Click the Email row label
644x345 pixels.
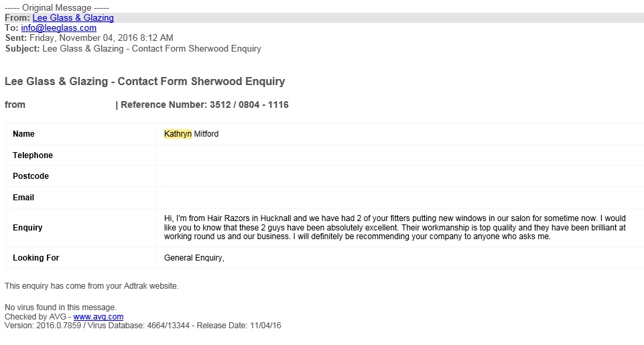point(23,198)
